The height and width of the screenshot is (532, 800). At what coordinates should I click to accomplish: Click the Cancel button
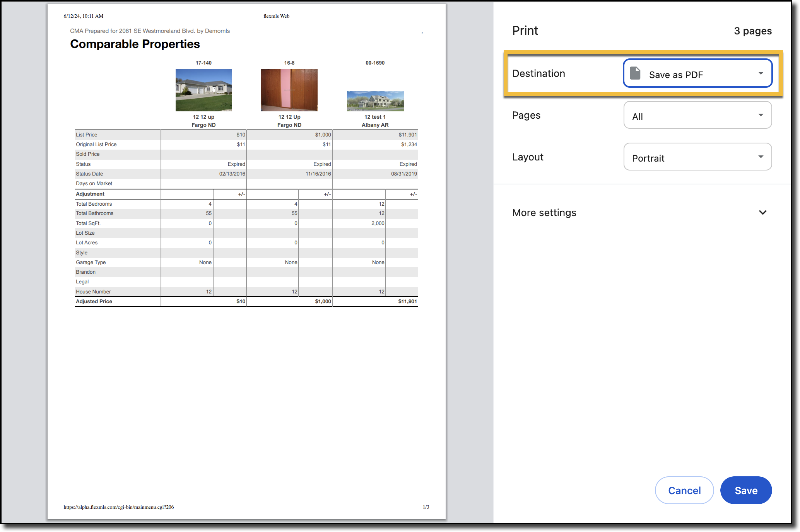coord(684,490)
